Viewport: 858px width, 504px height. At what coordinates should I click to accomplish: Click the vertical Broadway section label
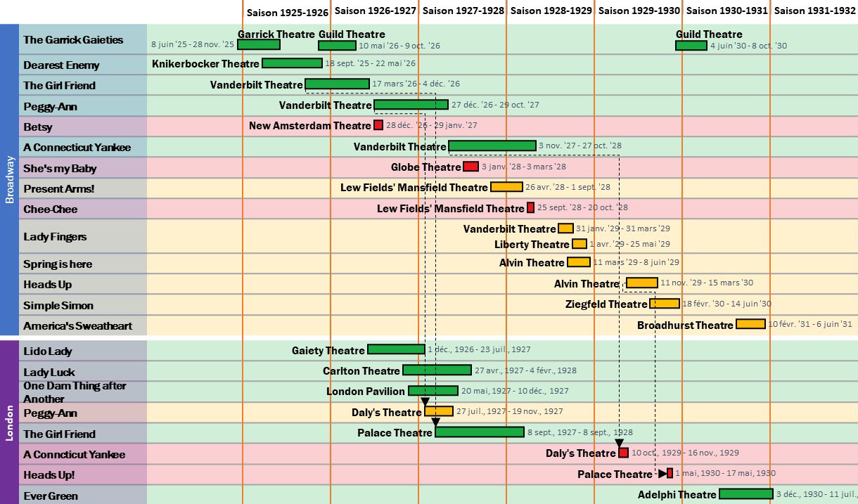pos(9,180)
